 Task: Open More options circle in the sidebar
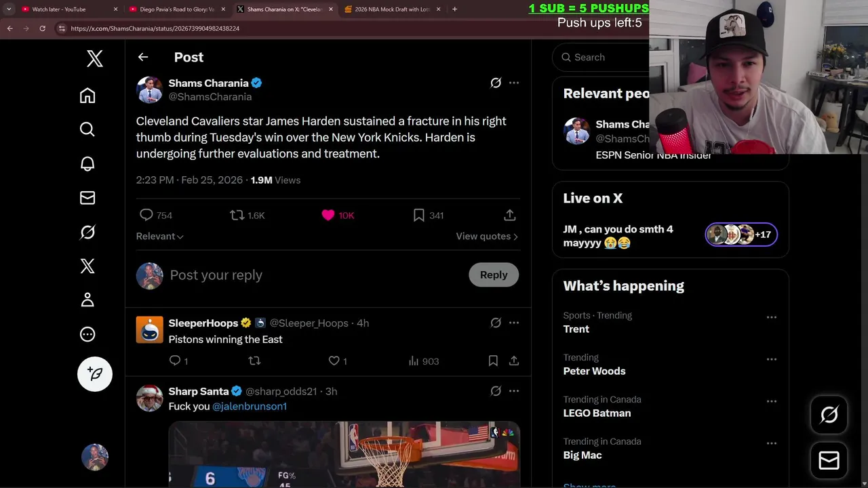click(87, 334)
